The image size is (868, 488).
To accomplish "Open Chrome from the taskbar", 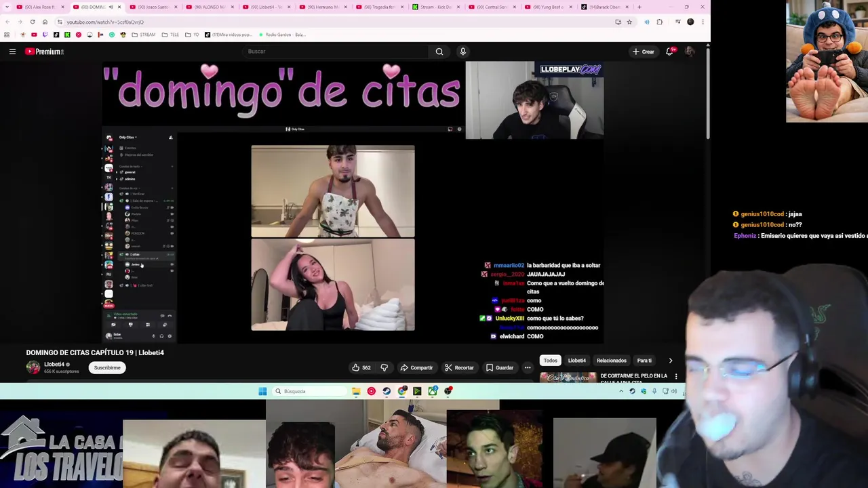I will tap(402, 391).
